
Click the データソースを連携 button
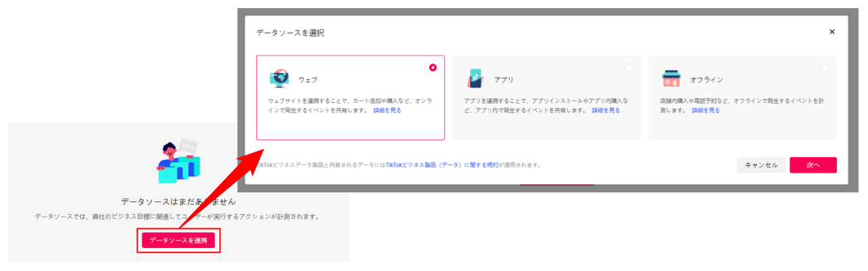click(x=178, y=241)
